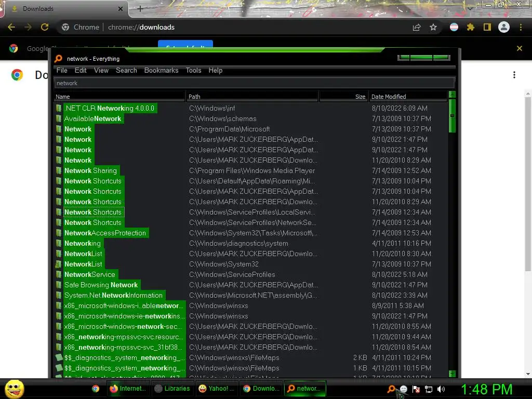The width and height of the screenshot is (532, 399).
Task: Click date '8/10/2022 6:09 AM'
Action: click(x=400, y=108)
